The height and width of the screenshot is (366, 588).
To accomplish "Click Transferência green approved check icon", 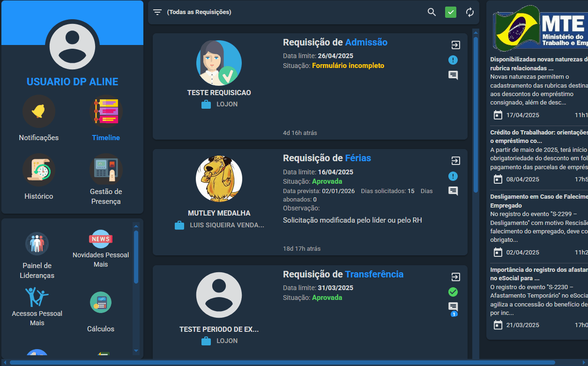I will (x=453, y=292).
